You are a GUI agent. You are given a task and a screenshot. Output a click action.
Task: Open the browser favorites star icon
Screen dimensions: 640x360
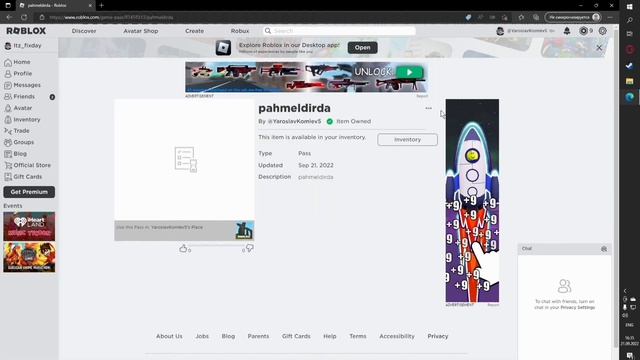[x=521, y=17]
